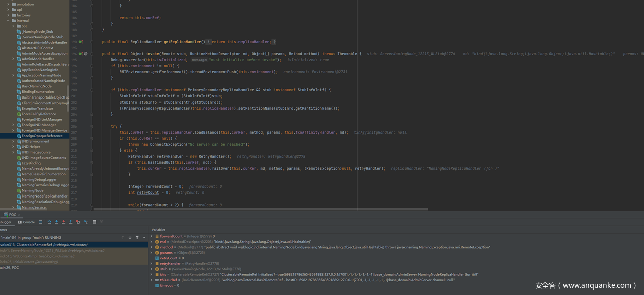Toggle code fold marker at line 206
Screen dimensions: 644x295
click(92, 126)
